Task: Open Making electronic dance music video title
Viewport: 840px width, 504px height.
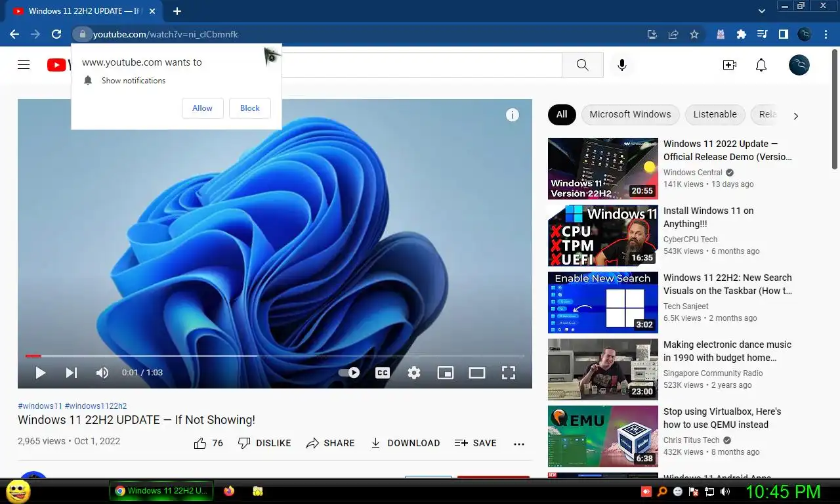Action: click(727, 351)
